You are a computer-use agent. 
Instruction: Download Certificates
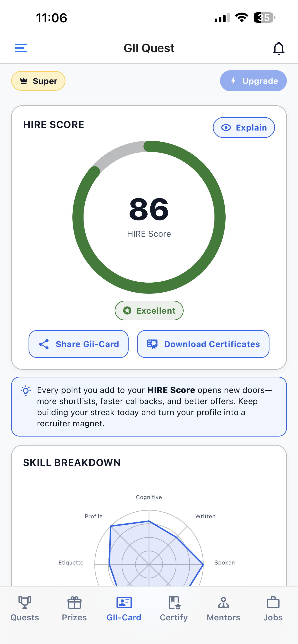203,344
